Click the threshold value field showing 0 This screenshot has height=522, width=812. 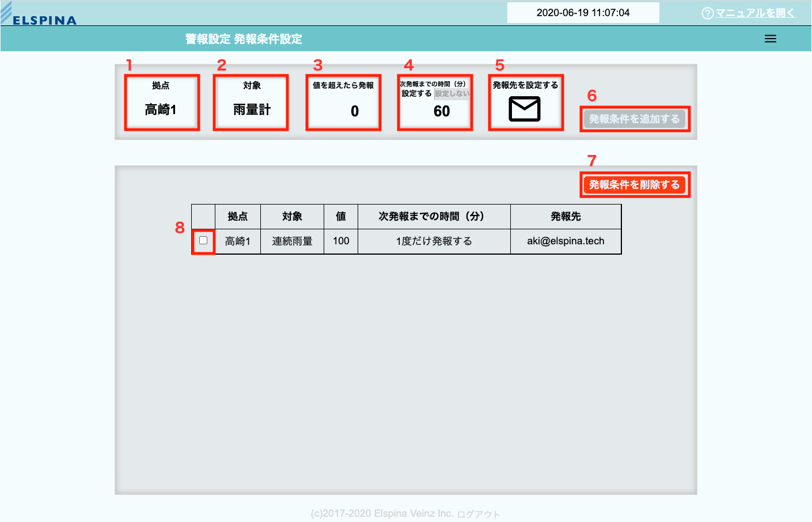coord(355,111)
